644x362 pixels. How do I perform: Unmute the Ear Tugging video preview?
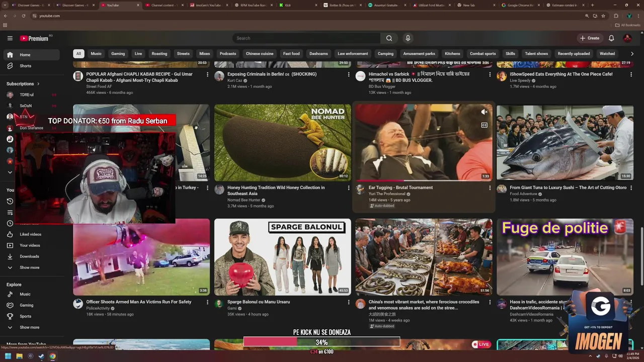[x=484, y=112]
